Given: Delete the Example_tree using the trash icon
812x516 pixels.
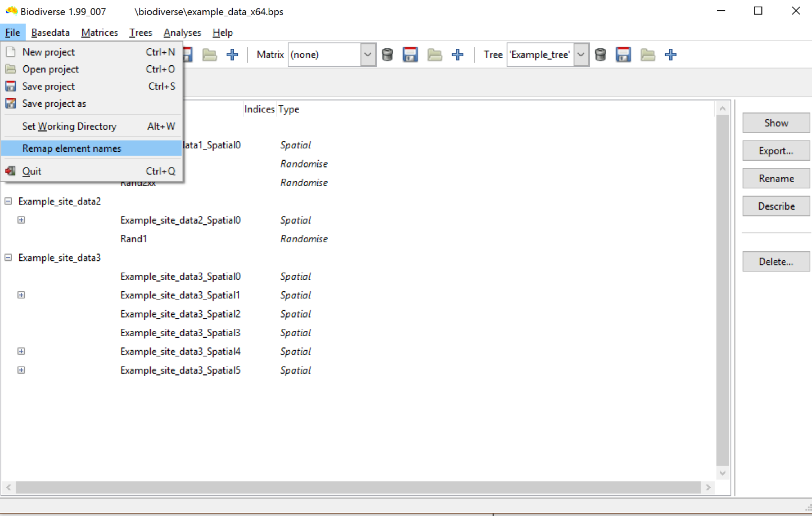Looking at the screenshot, I should 601,55.
